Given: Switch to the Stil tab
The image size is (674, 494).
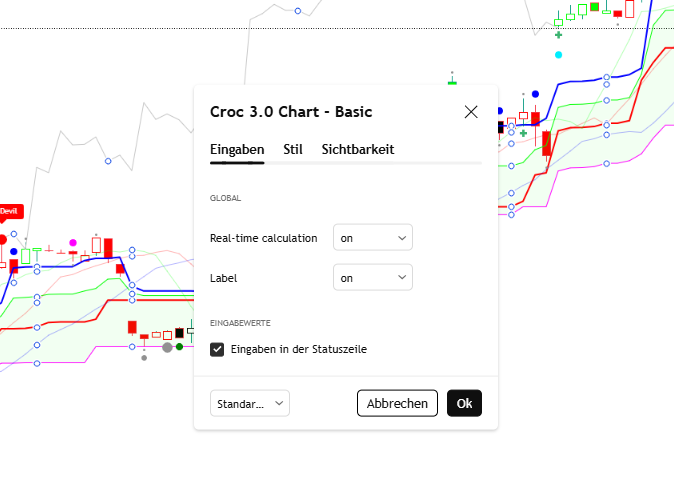Looking at the screenshot, I should (x=293, y=149).
